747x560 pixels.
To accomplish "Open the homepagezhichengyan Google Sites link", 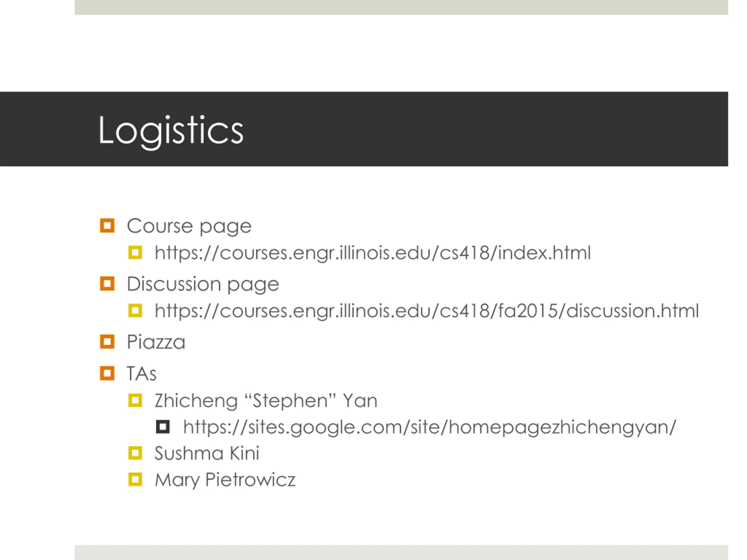I will point(430,428).
